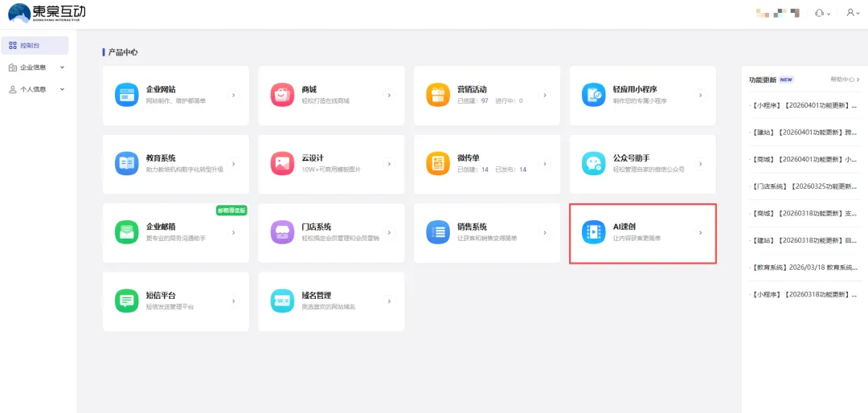Click the 企业信息 building icon
The image size is (868, 413).
point(14,67)
